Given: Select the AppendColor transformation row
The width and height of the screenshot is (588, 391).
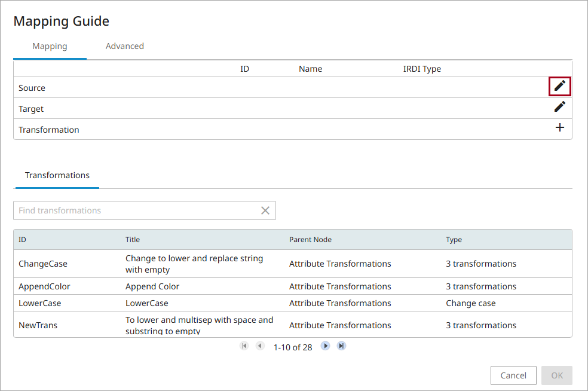Looking at the screenshot, I should pyautogui.click(x=44, y=286).
